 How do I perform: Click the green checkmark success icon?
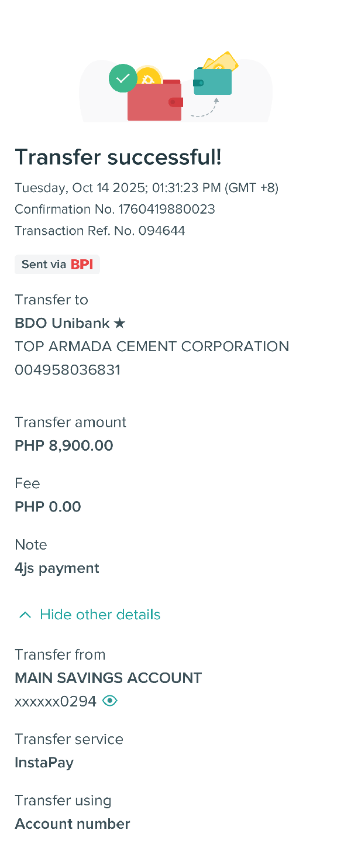tap(123, 78)
